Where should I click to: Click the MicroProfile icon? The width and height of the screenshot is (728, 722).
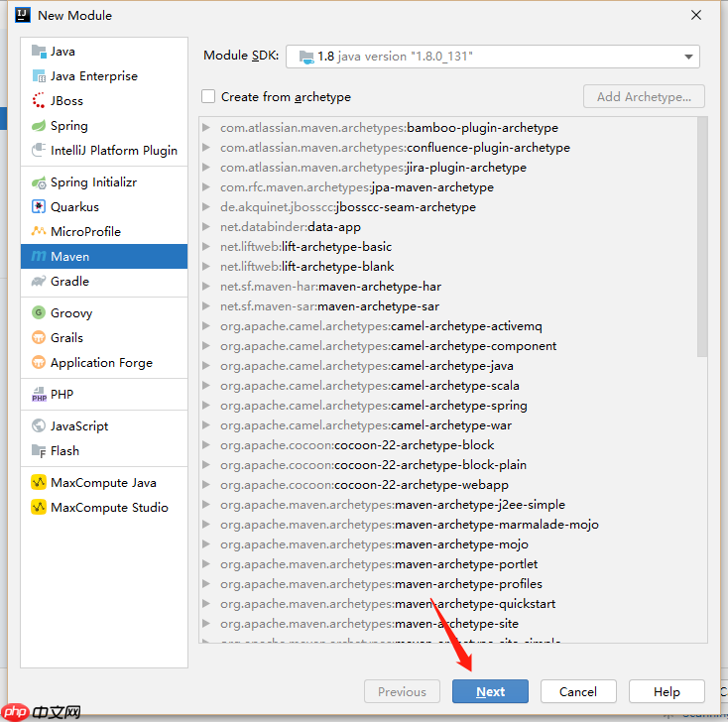pyautogui.click(x=39, y=231)
